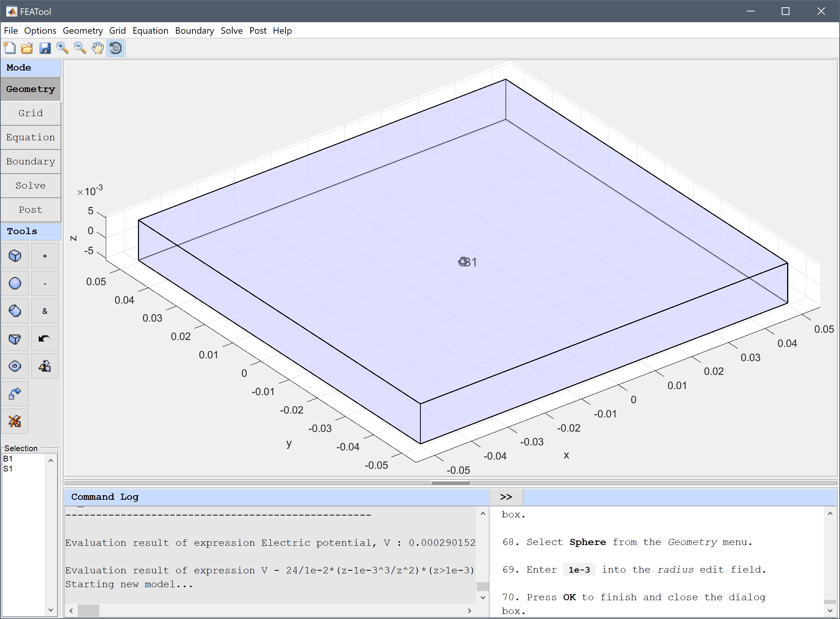Viewport: 840px width, 619px height.
Task: Open the Equation menu
Action: click(x=151, y=31)
